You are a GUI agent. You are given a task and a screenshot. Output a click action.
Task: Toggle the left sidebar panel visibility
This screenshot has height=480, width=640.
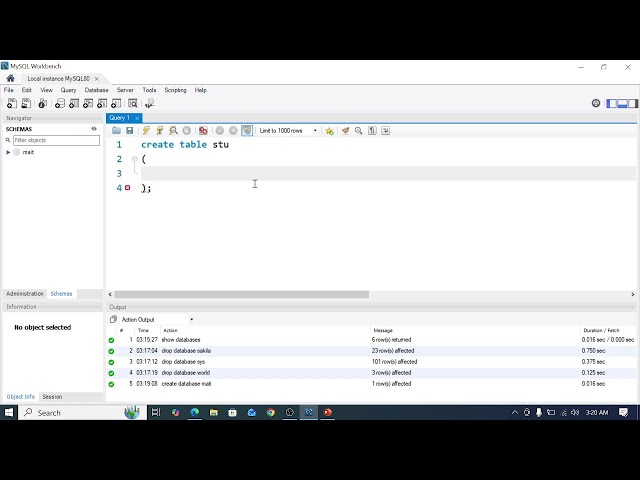point(611,104)
